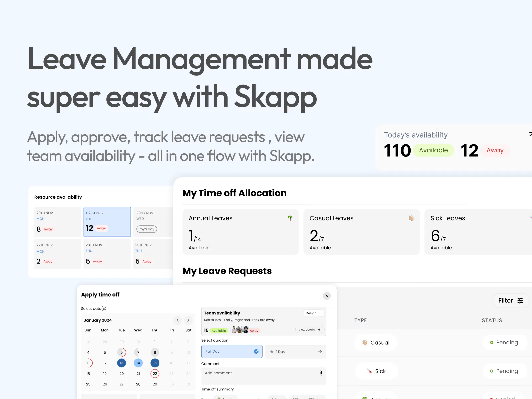Select January 13 in the calendar
This screenshot has width=532, height=399.
coord(121,363)
